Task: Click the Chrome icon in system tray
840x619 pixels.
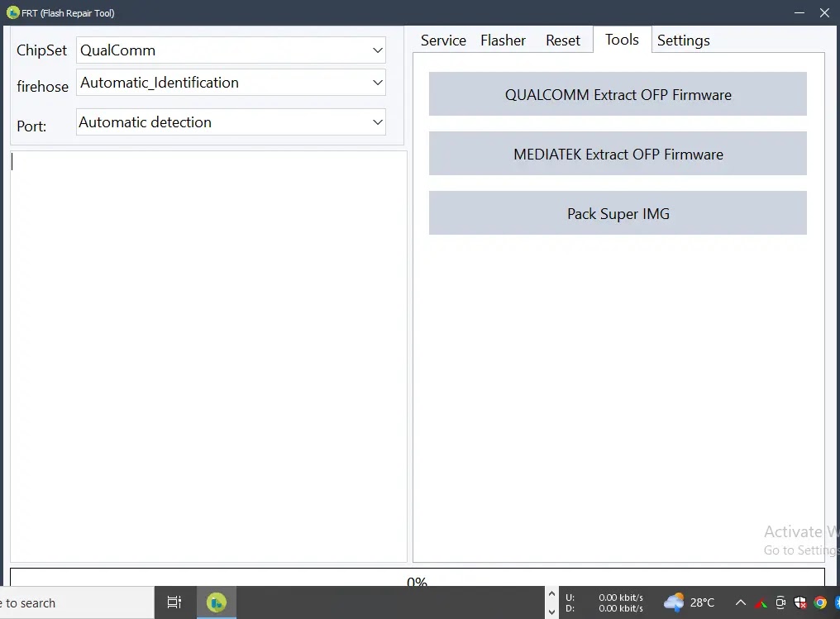Action: pyautogui.click(x=820, y=602)
